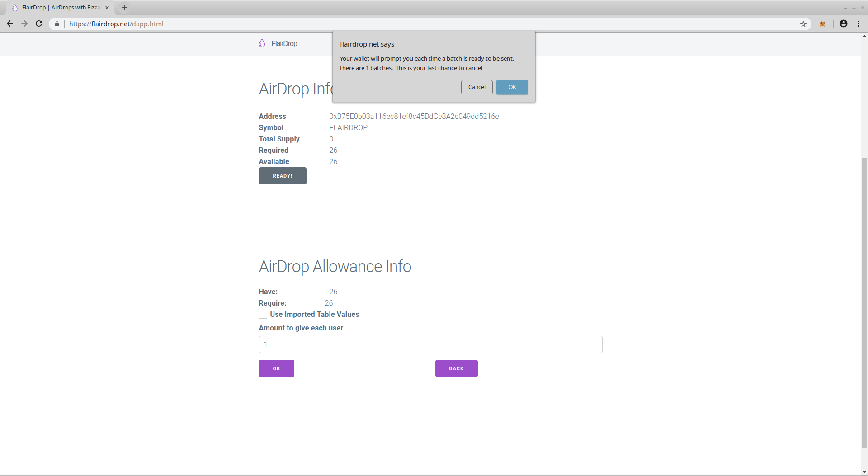Click the contract address 0xB75E0b03a... text
The width and height of the screenshot is (868, 476).
point(414,116)
